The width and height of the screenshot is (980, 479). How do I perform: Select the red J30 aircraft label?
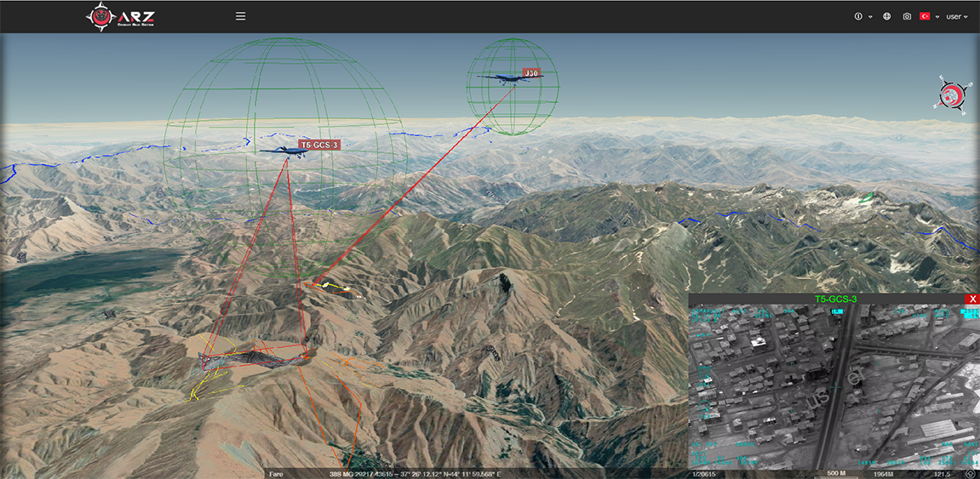531,73
